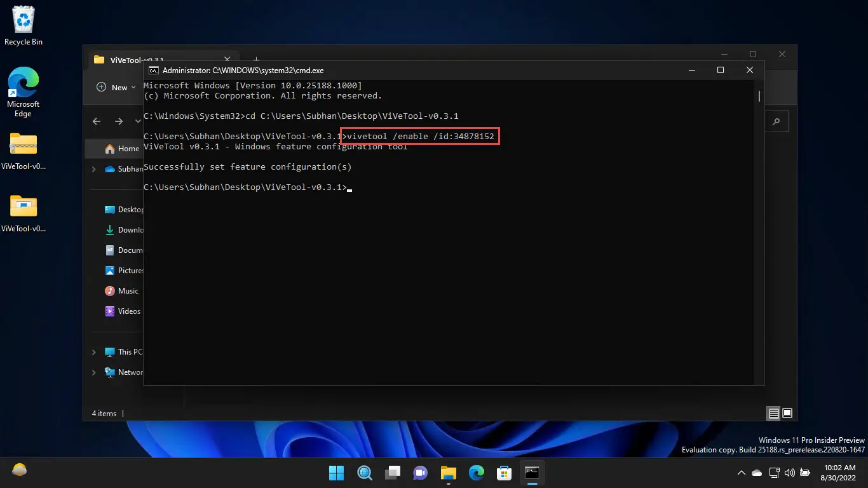The height and width of the screenshot is (488, 868).
Task: Switch Explorer to details view
Action: [x=773, y=414]
